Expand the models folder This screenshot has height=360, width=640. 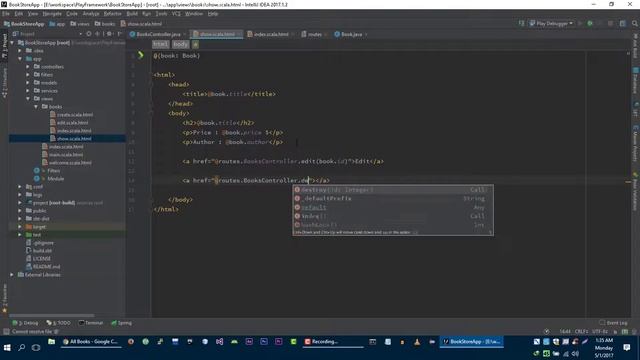click(28, 83)
